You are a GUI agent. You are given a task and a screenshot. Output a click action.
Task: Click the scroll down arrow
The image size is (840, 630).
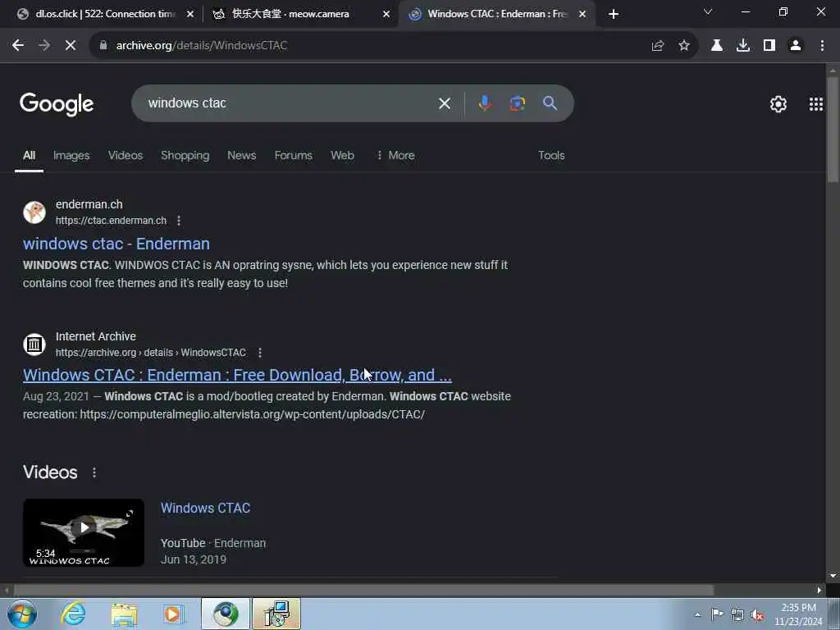click(x=832, y=576)
